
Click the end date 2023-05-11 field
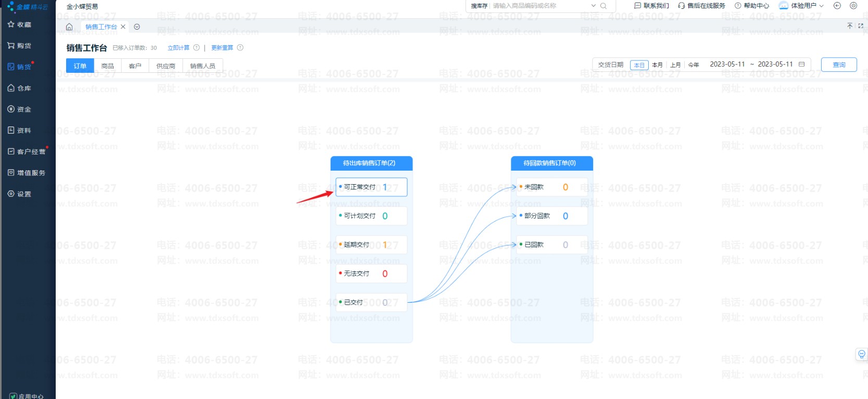point(775,65)
